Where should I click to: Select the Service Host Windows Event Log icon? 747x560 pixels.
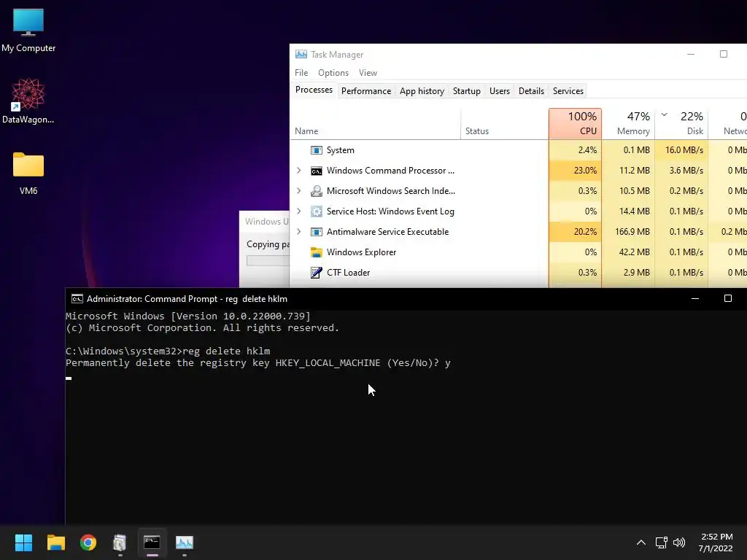[x=317, y=211]
